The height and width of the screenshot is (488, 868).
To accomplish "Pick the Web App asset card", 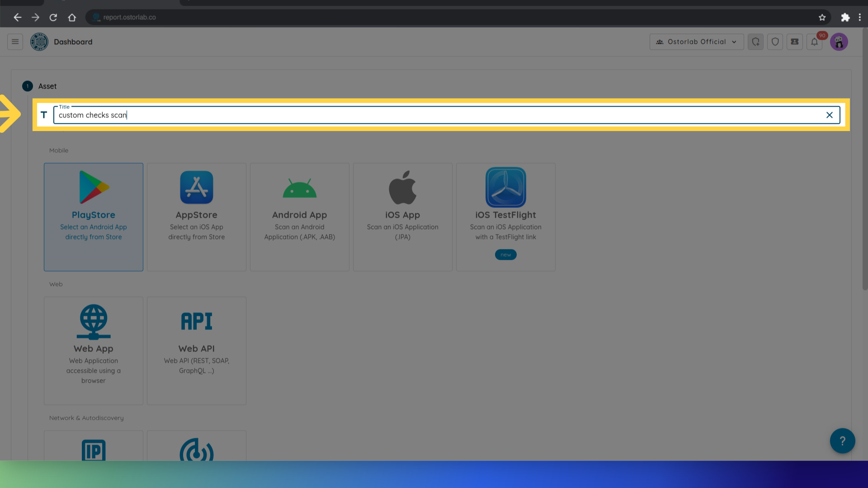I will pos(94,350).
